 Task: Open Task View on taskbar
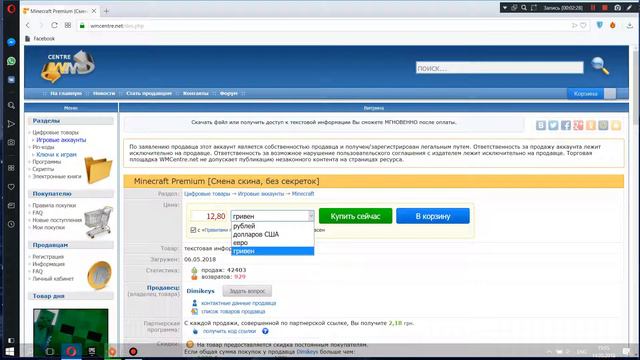click(50, 351)
